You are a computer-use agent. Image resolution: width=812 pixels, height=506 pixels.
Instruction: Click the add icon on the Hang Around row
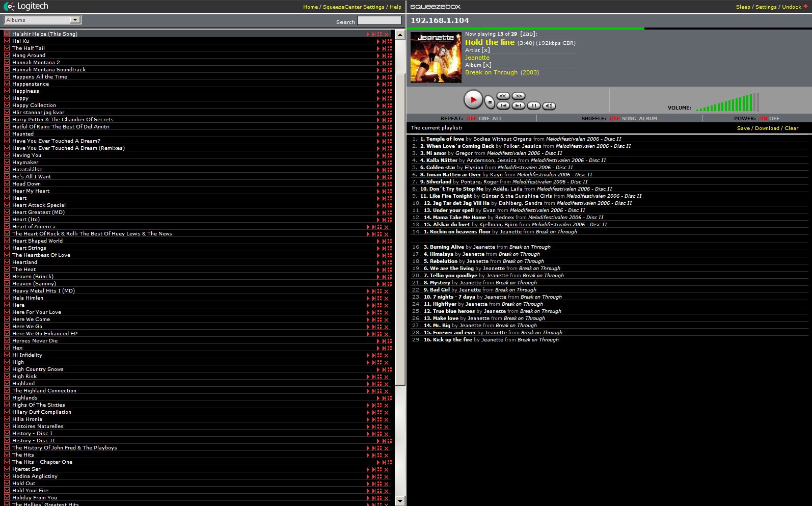[x=384, y=56]
